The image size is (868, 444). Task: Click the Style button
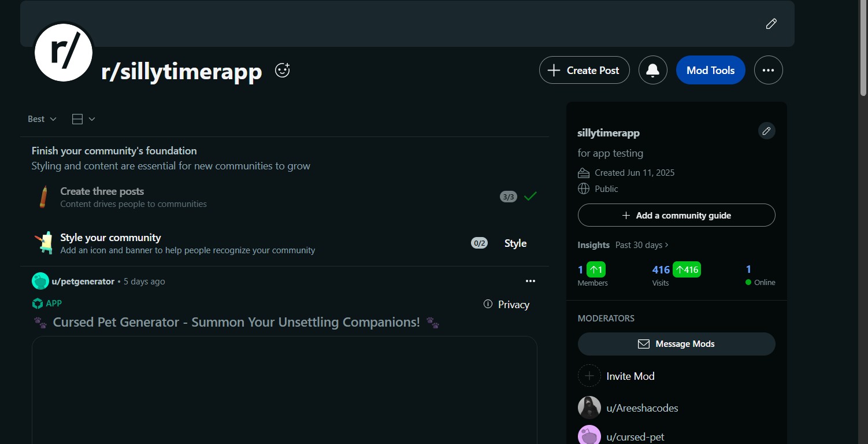(x=515, y=243)
